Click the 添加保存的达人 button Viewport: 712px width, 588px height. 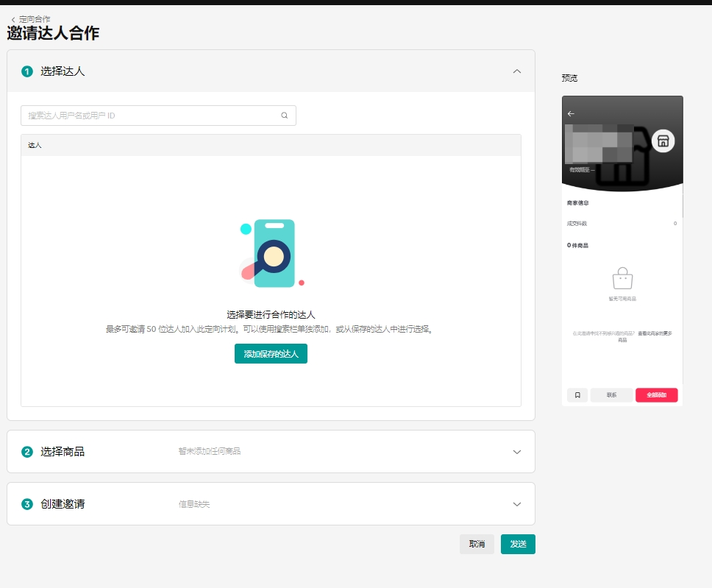(271, 353)
